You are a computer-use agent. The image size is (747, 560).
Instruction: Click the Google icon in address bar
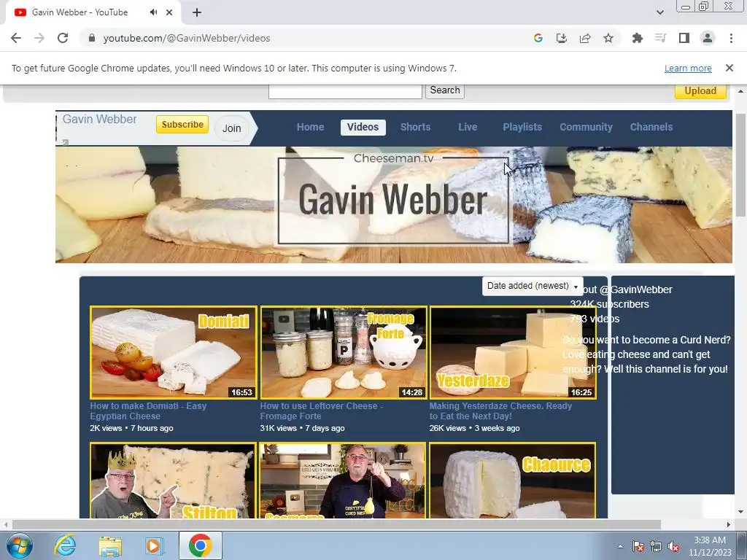(x=538, y=38)
